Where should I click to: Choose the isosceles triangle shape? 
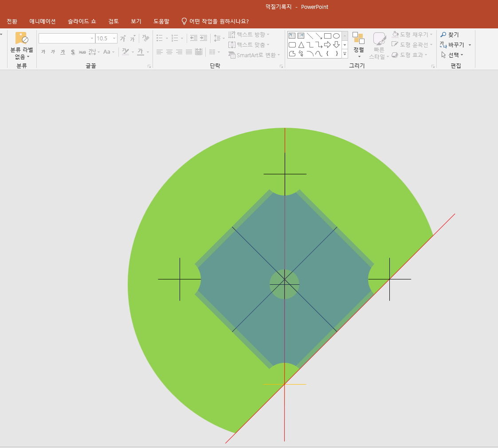tap(301, 45)
